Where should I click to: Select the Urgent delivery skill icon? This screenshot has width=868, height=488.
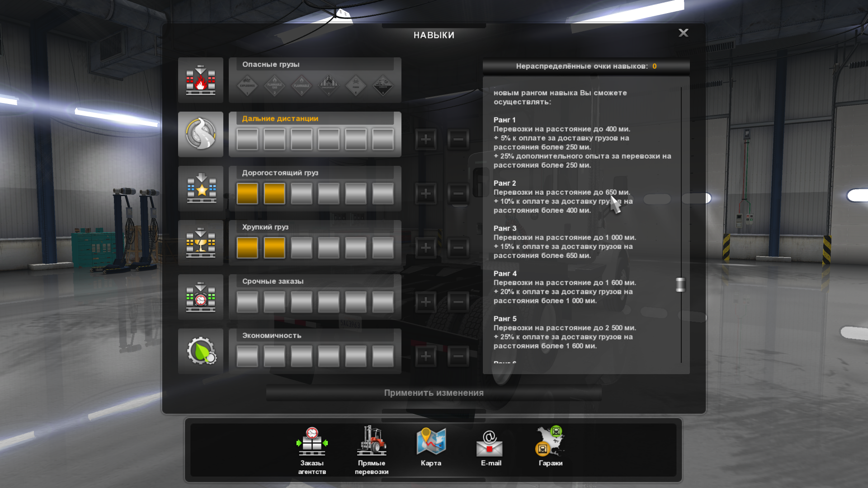click(201, 297)
